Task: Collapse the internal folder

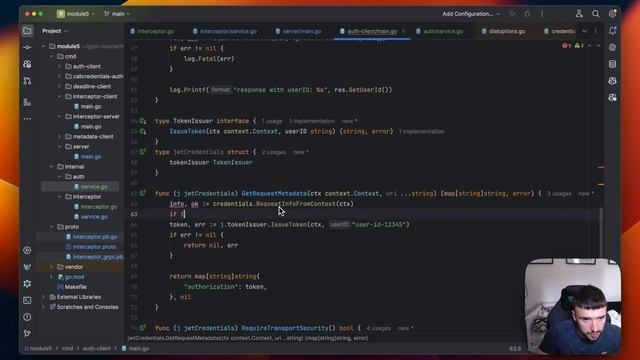Action: pyautogui.click(x=52, y=167)
